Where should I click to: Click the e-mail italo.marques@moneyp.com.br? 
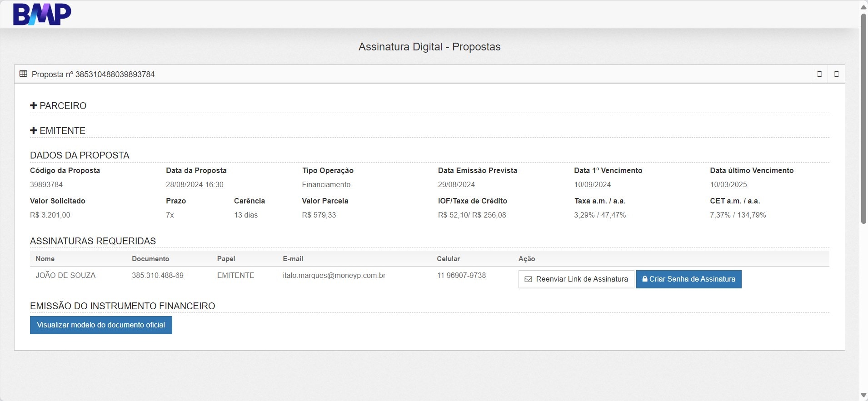tap(334, 275)
